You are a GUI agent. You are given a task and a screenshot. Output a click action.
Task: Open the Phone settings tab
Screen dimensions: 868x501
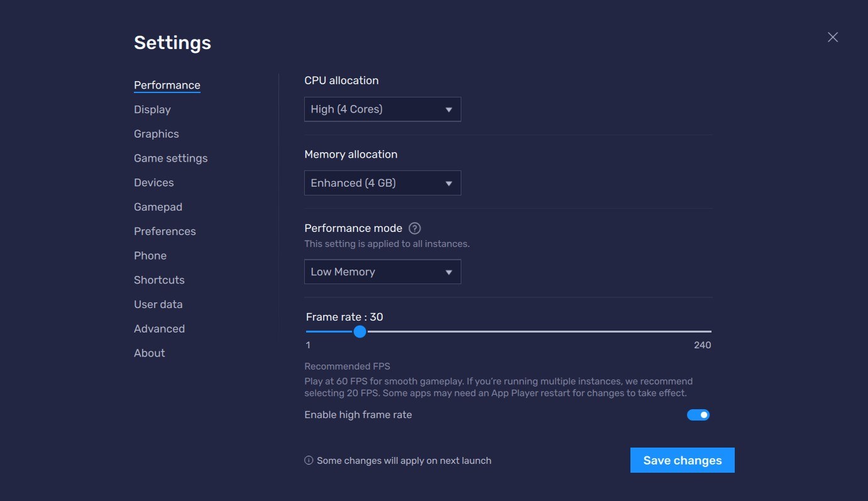pos(150,256)
